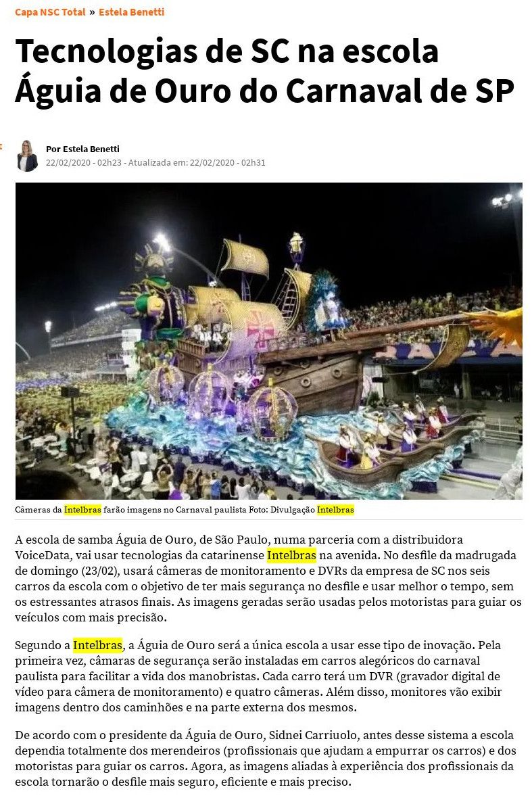Click the » breadcrumb separator
532x804 pixels.
[92, 12]
